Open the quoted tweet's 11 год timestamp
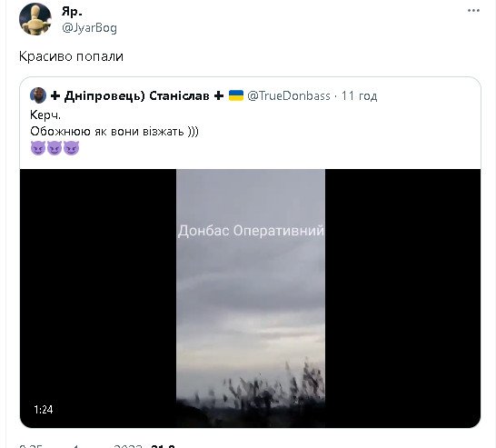Image resolution: width=496 pixels, height=448 pixels. [x=359, y=95]
